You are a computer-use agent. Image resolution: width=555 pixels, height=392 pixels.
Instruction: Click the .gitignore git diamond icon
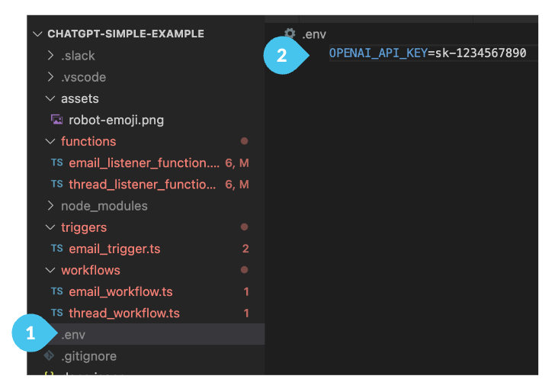50,355
